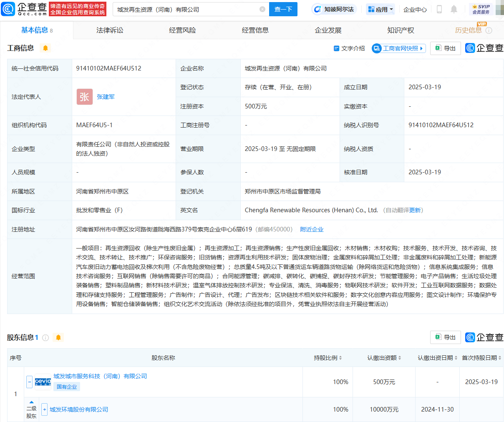
Task: Click the 国有企业 tag
Action: (x=67, y=387)
